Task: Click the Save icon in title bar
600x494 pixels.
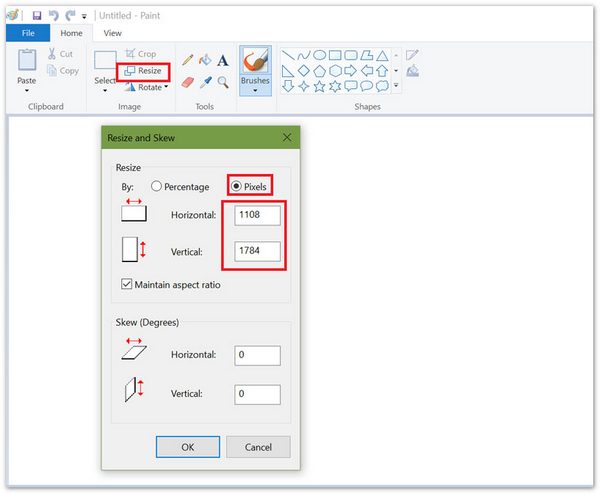Action: tap(37, 15)
